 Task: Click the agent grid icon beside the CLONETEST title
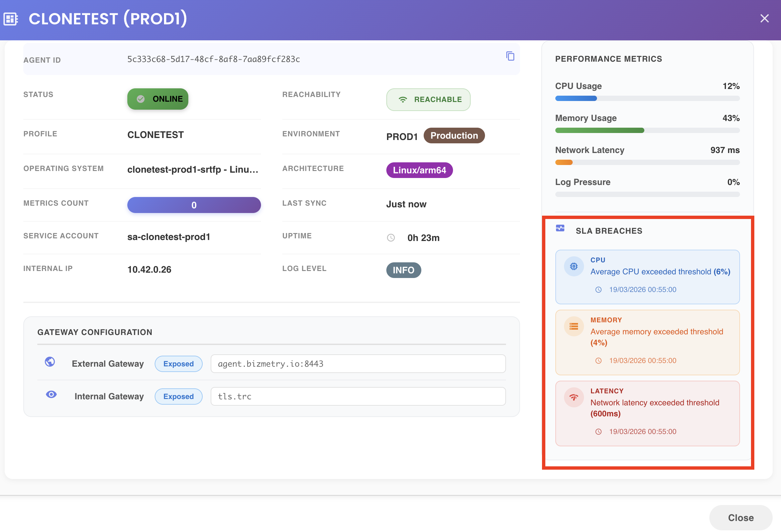click(10, 19)
